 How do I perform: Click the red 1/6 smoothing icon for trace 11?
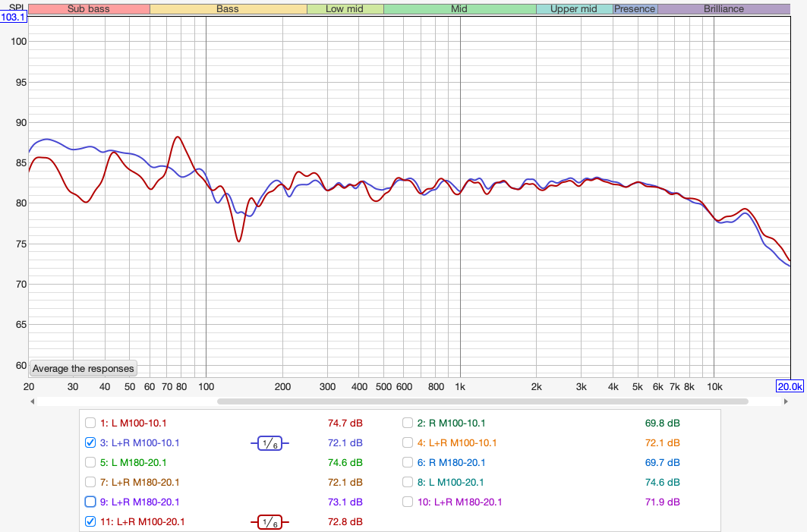pos(270,521)
